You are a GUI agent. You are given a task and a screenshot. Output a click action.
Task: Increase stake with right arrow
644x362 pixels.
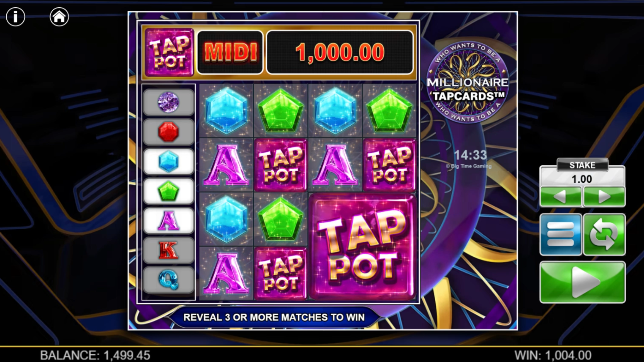pyautogui.click(x=604, y=196)
